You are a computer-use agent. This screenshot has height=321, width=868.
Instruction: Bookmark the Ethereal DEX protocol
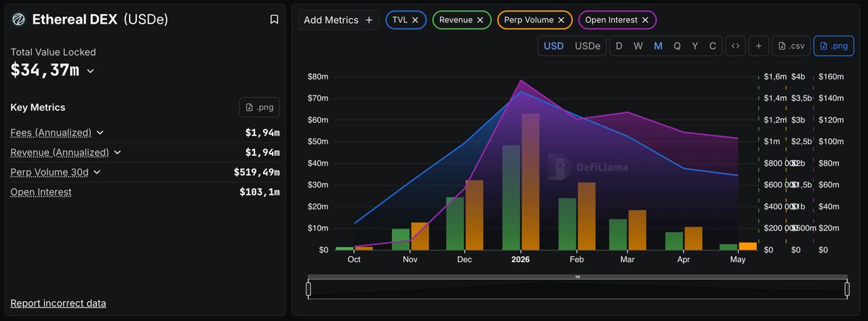[274, 20]
